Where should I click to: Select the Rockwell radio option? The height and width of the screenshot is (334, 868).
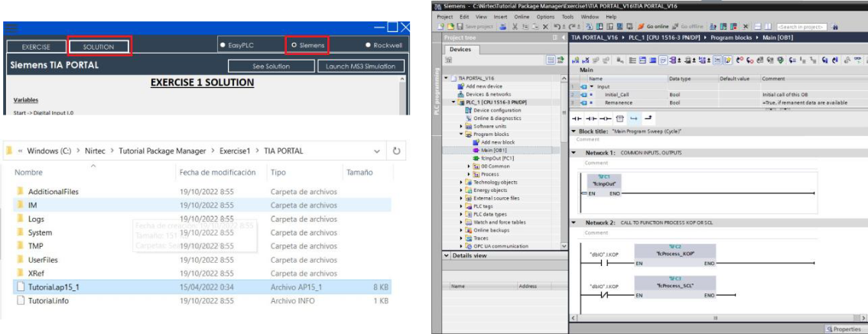click(368, 45)
